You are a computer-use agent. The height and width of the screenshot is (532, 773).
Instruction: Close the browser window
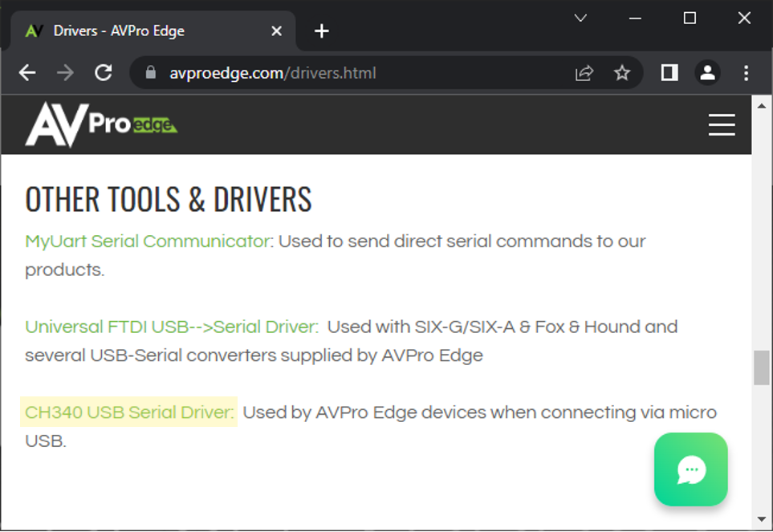744,18
